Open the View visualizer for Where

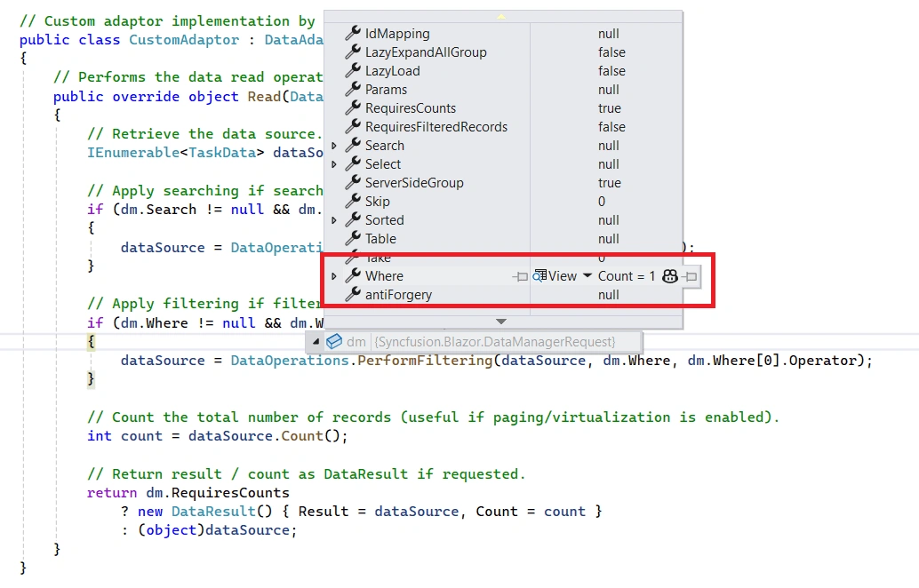(x=563, y=276)
